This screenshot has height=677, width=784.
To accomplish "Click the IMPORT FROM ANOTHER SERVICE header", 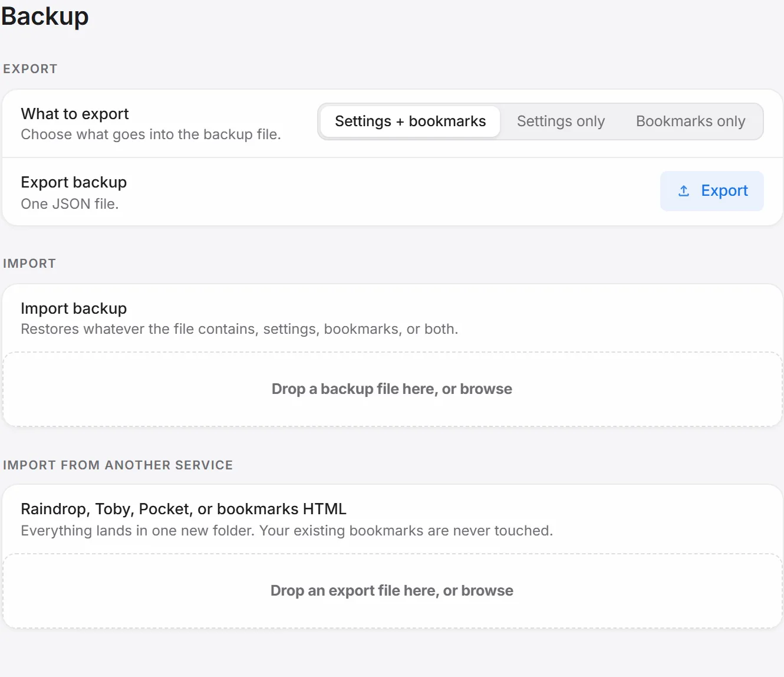I will pyautogui.click(x=118, y=465).
